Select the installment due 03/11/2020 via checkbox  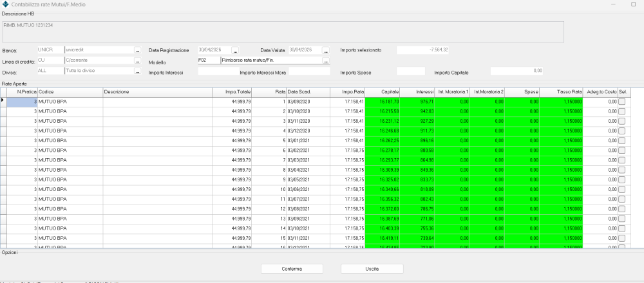621,122
